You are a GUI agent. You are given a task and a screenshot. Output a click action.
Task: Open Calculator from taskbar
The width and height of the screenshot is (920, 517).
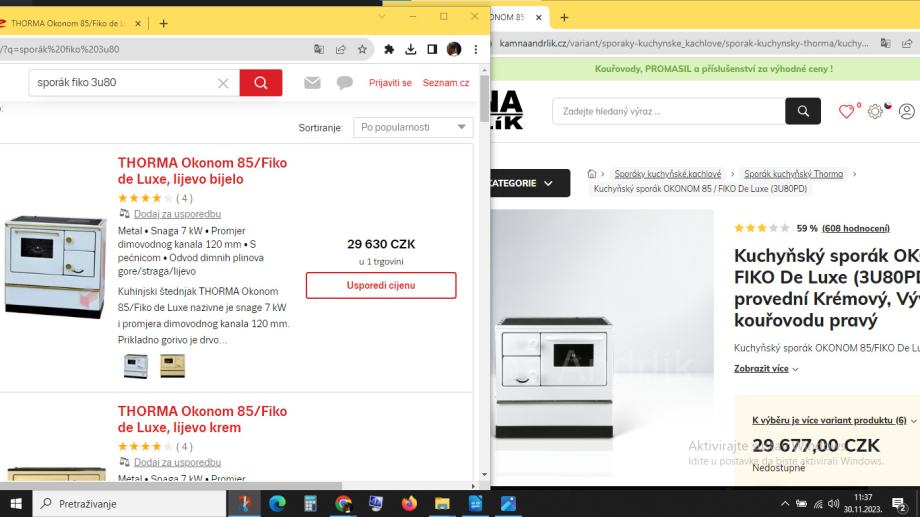click(310, 504)
